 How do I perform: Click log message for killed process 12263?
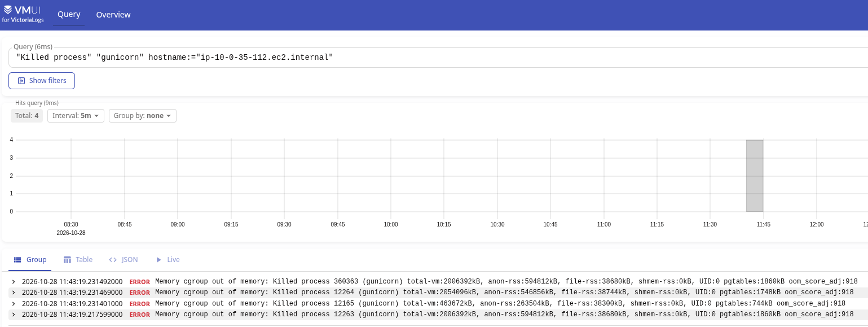click(x=505, y=315)
